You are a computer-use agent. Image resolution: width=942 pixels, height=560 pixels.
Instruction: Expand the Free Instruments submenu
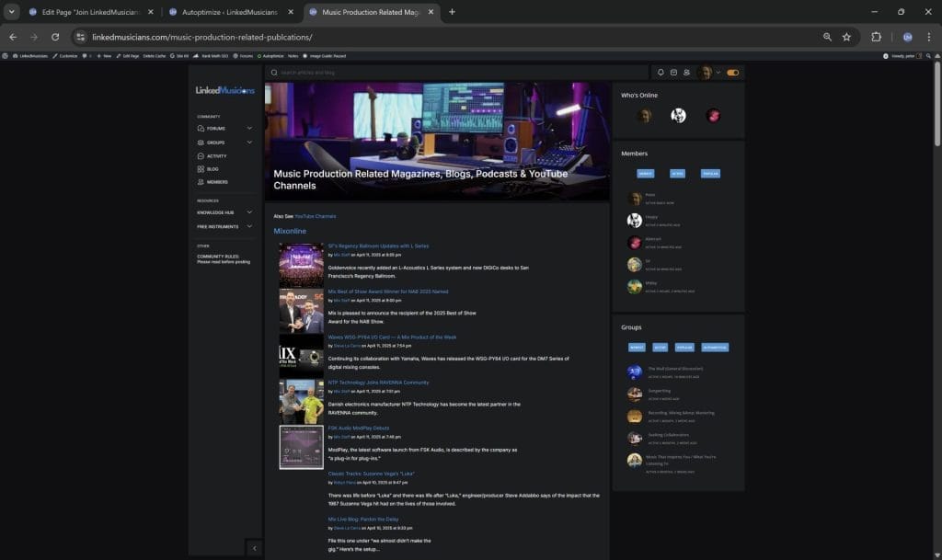pyautogui.click(x=249, y=226)
